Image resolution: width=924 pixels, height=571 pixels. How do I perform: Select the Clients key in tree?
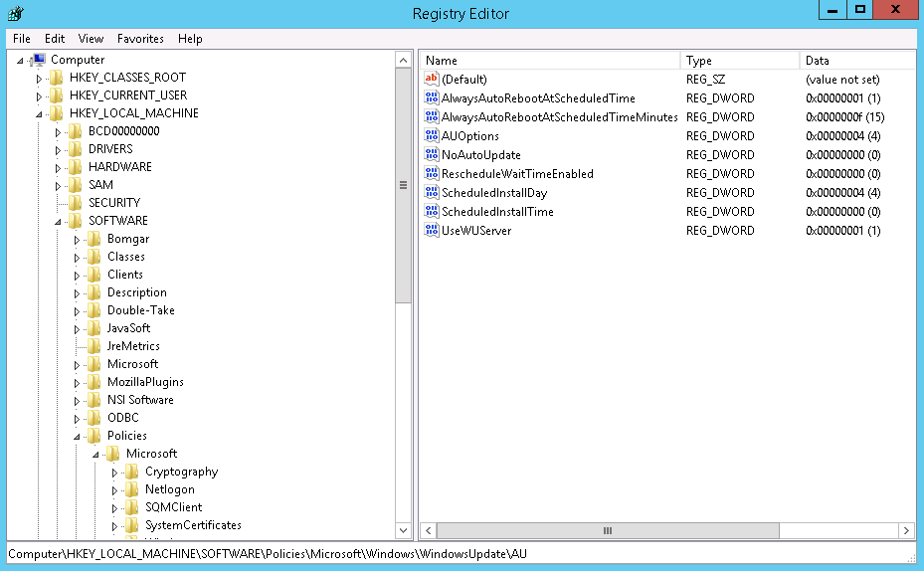pos(125,275)
